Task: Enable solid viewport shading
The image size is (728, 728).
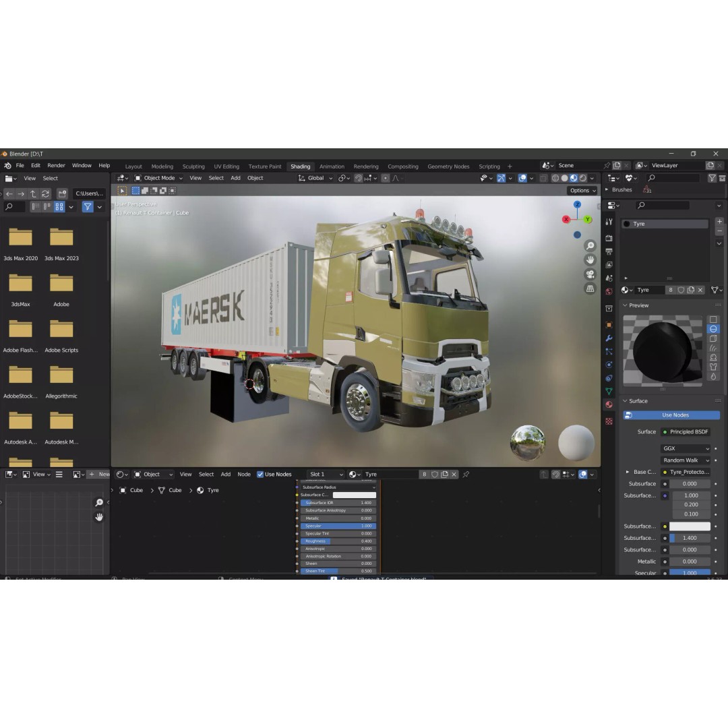Action: click(x=565, y=178)
